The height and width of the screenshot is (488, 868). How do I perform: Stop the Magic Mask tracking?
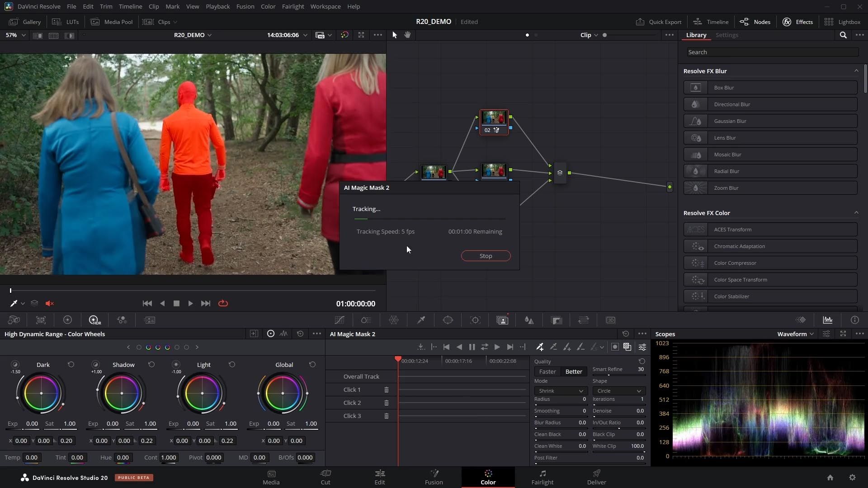point(486,256)
